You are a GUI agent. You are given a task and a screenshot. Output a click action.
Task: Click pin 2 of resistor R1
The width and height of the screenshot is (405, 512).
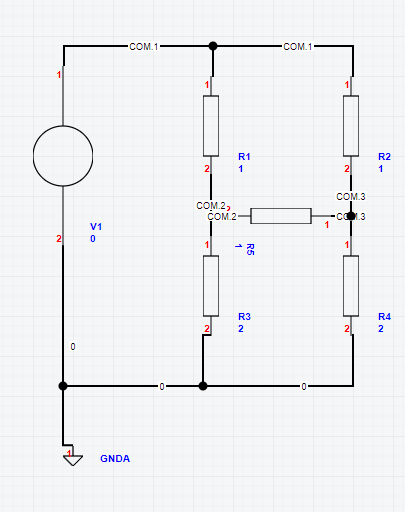[x=207, y=169]
